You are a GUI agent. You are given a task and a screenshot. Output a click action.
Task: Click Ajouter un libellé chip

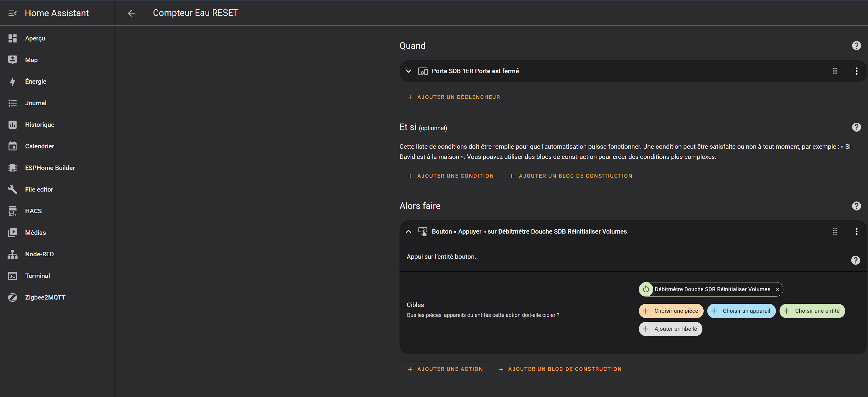coord(671,329)
